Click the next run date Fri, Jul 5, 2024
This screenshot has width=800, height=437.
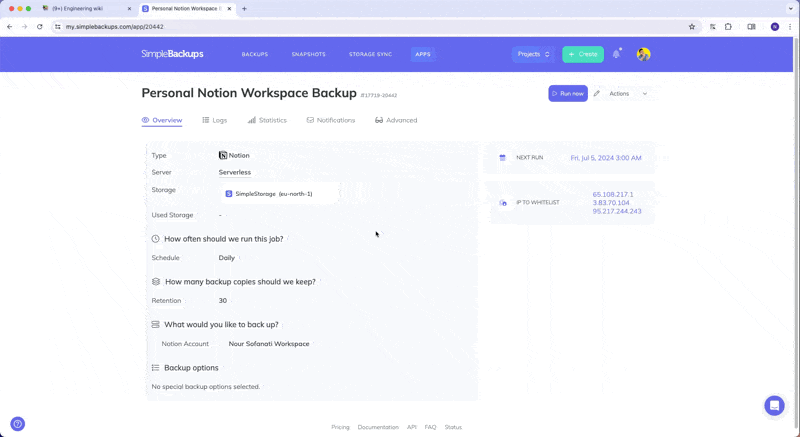pyautogui.click(x=606, y=158)
